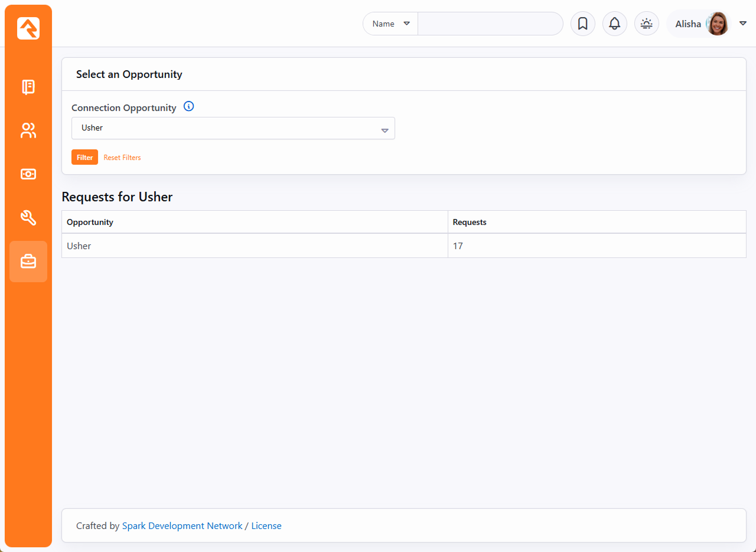This screenshot has width=756, height=552.
Task: Expand the Name search type dropdown
Action: tap(390, 24)
